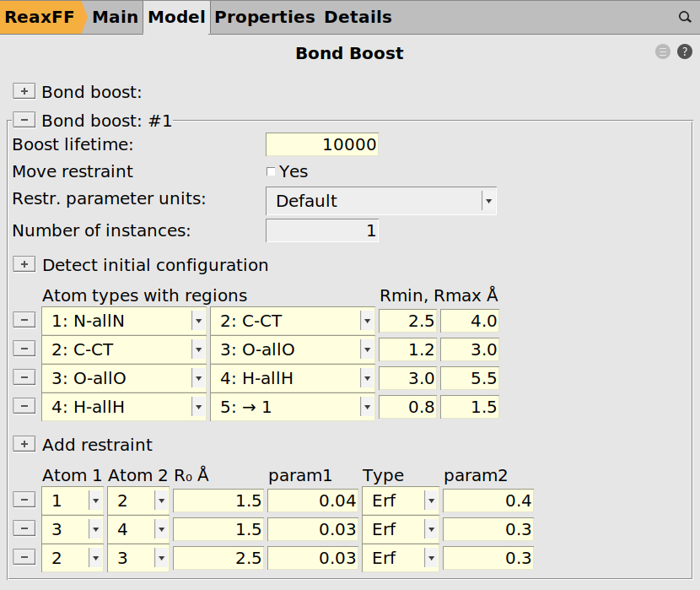Open Atom 2 dropdown showing 4

(x=138, y=529)
